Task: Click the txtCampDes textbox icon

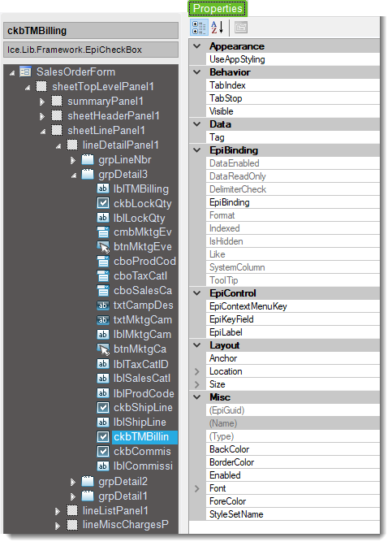Action: (x=102, y=305)
